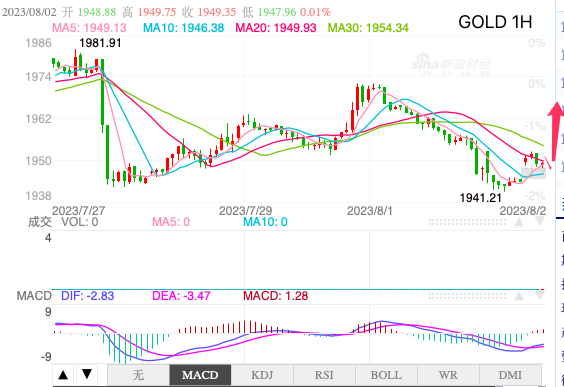Screen dimensions: 564x387
Task: Open the RSI indicator
Action: [x=324, y=375]
